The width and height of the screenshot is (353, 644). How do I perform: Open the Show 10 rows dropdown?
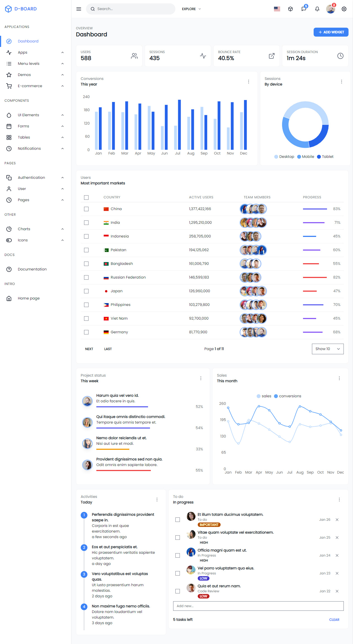[x=328, y=349]
